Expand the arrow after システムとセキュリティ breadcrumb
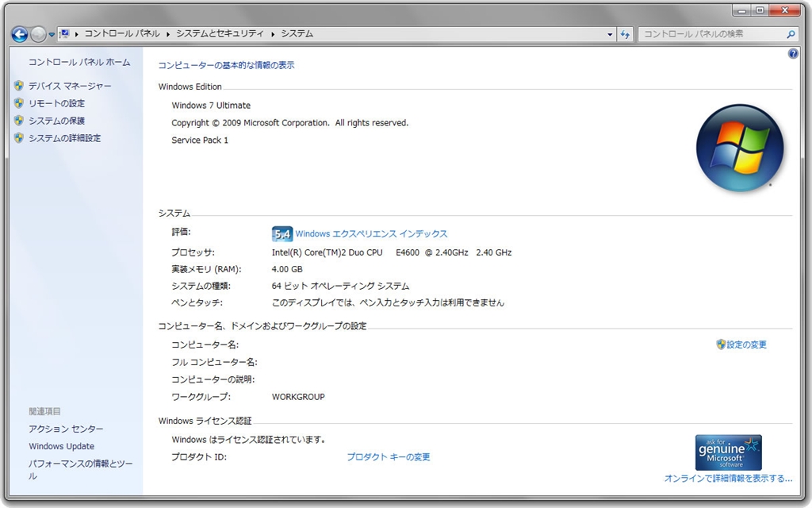The image size is (812, 508). point(273,34)
